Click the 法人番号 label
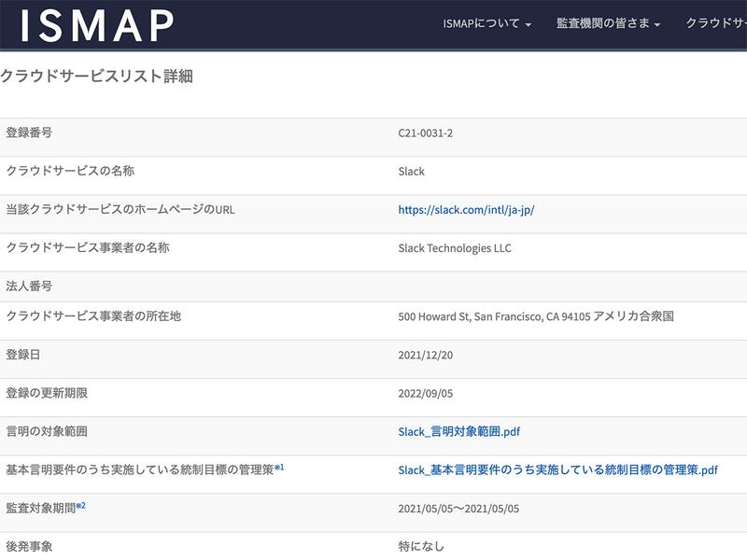The height and width of the screenshot is (560, 747). coord(29,287)
